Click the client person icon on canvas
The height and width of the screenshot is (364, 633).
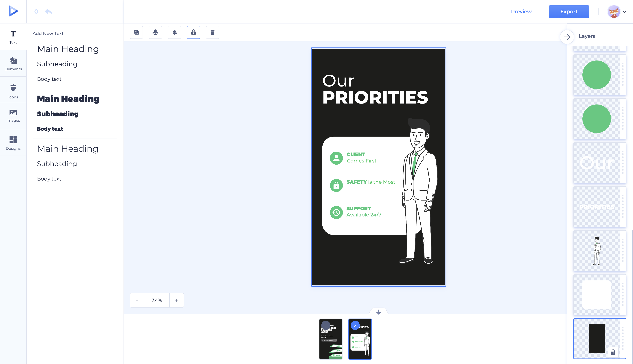point(336,158)
